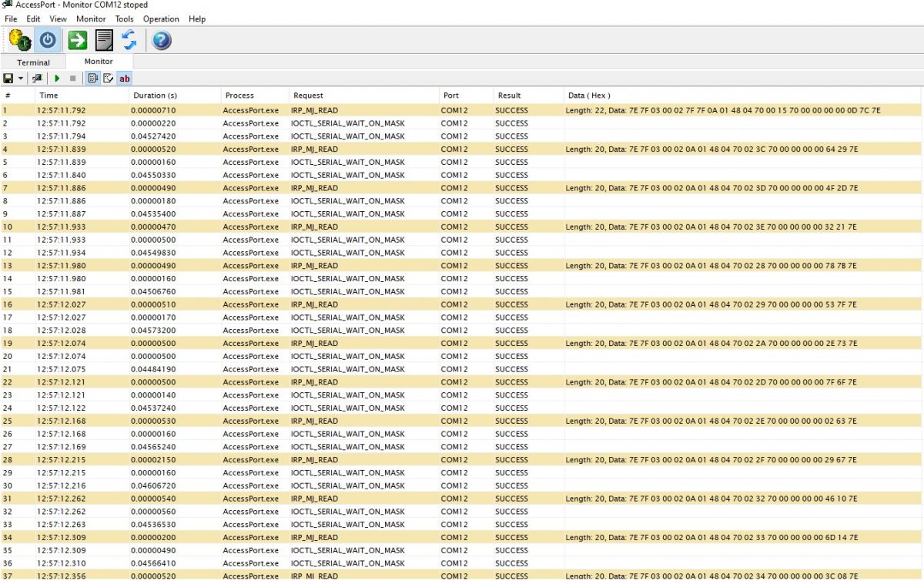Screen dimensions: 924x581
Task: Click duration 0.04566410 in row 36
Action: [x=154, y=563]
